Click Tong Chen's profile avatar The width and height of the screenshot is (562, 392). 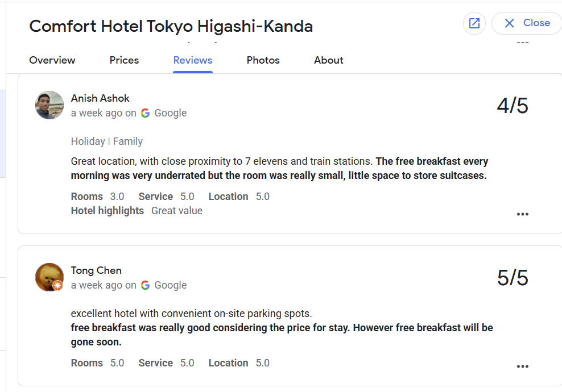click(x=49, y=277)
